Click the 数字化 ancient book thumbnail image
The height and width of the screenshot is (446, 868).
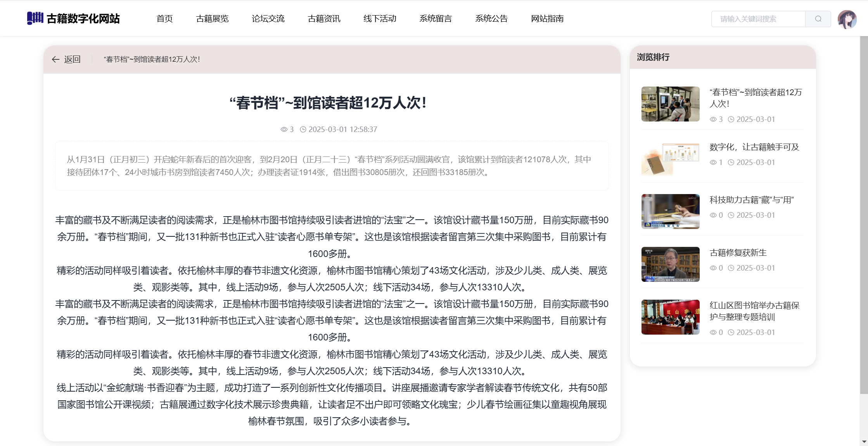[x=670, y=159]
